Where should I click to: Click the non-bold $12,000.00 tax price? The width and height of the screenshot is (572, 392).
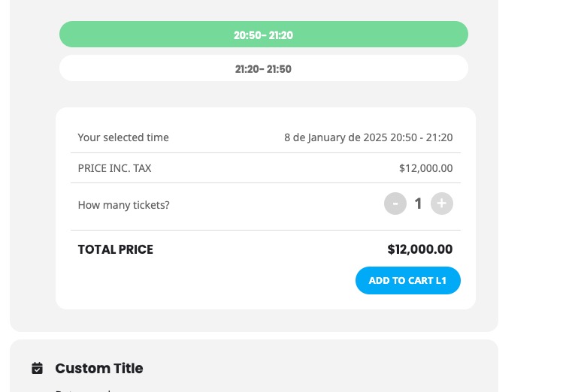(x=425, y=168)
